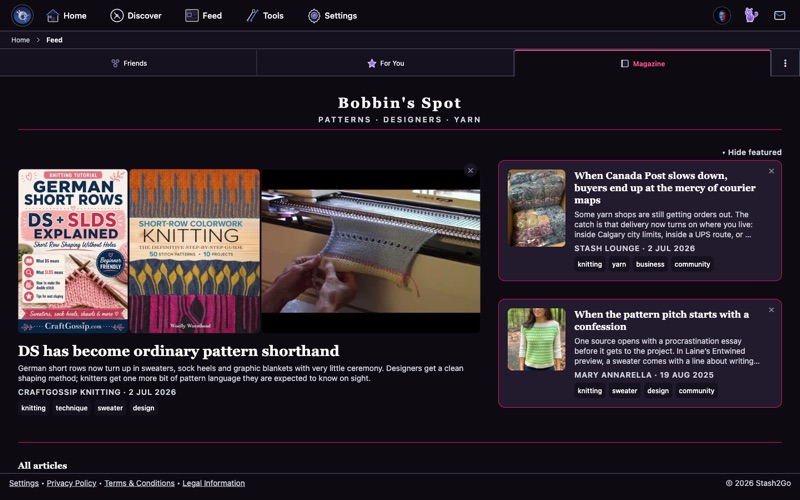The image size is (800, 500).
Task: Open the Settings navigation item
Action: [x=332, y=16]
